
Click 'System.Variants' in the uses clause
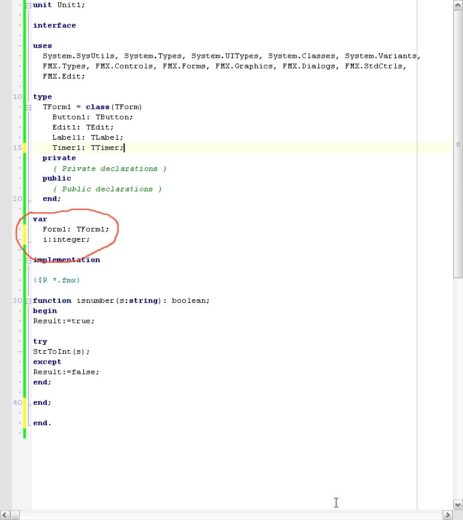click(x=380, y=56)
